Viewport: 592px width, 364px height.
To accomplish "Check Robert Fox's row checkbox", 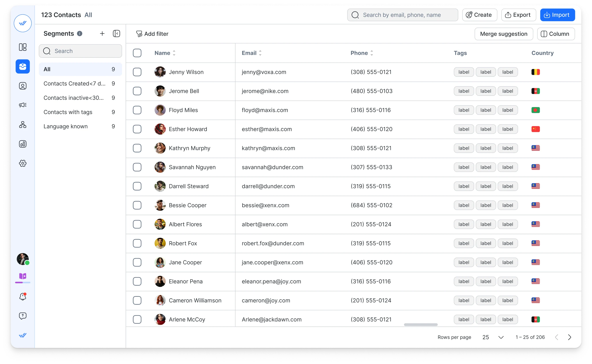I will coord(137,243).
